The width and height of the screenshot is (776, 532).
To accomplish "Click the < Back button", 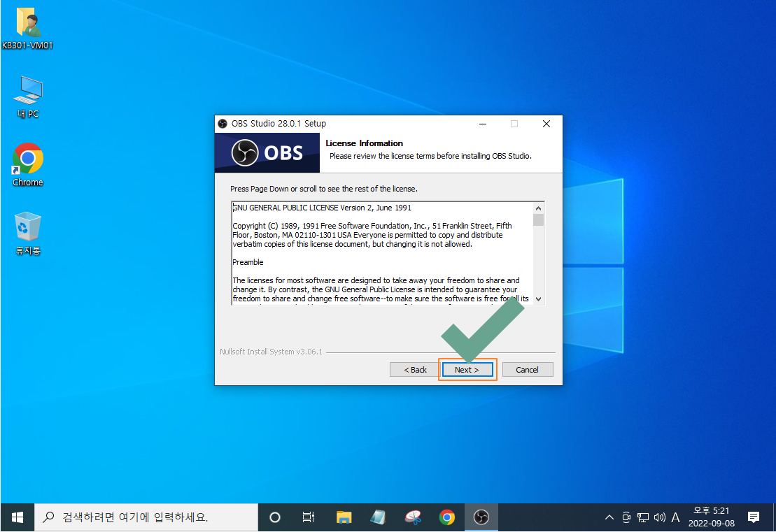I will tap(415, 370).
